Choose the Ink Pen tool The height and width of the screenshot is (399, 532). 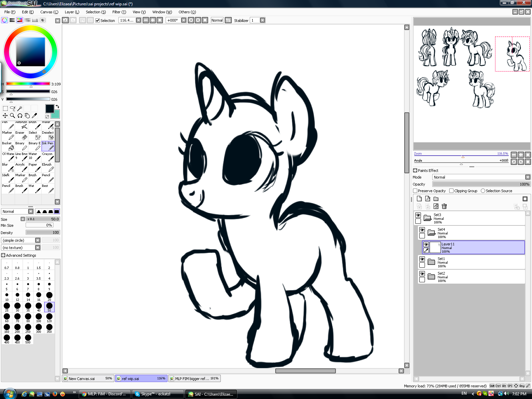point(48,146)
